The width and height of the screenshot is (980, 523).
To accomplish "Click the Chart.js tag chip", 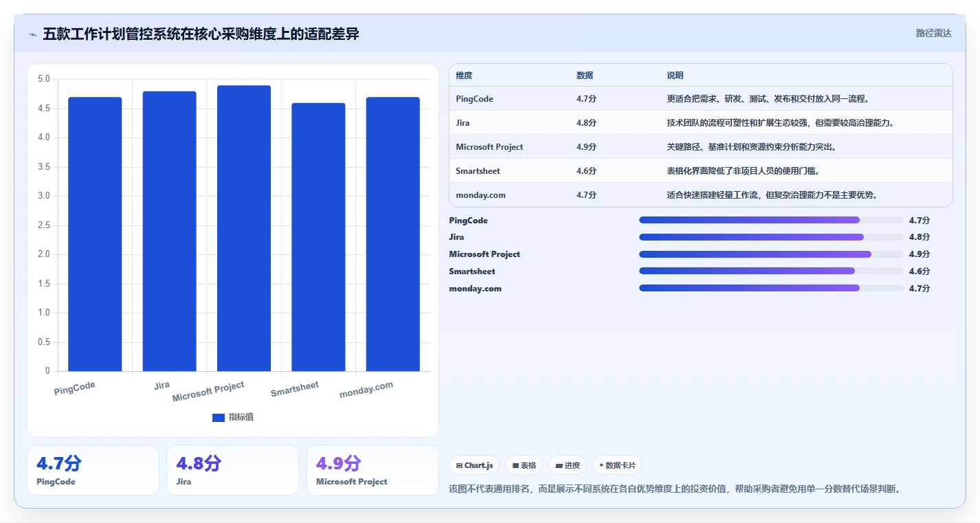I will [474, 465].
